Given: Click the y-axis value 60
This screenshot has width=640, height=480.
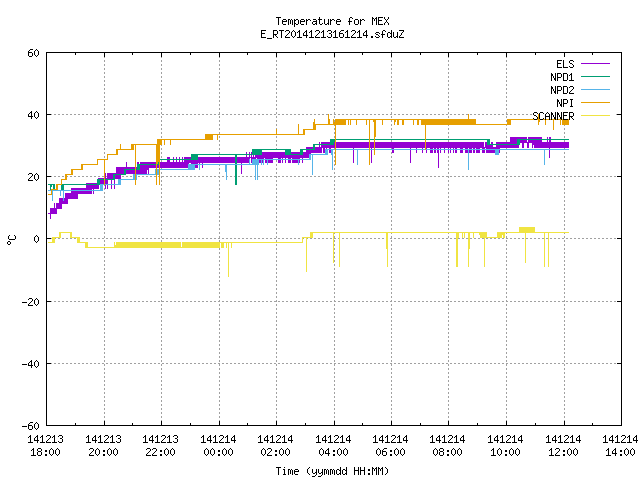Looking at the screenshot, I should click(33, 53).
